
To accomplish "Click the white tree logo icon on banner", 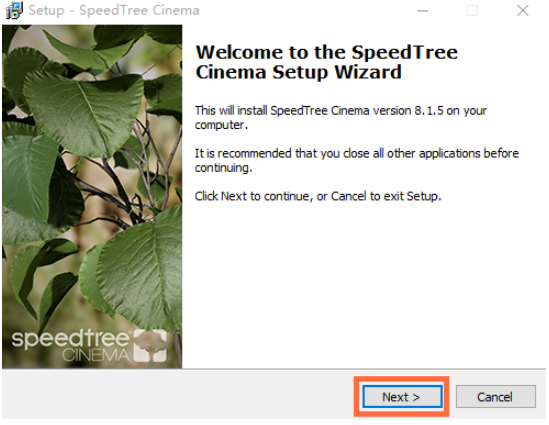I will point(151,346).
